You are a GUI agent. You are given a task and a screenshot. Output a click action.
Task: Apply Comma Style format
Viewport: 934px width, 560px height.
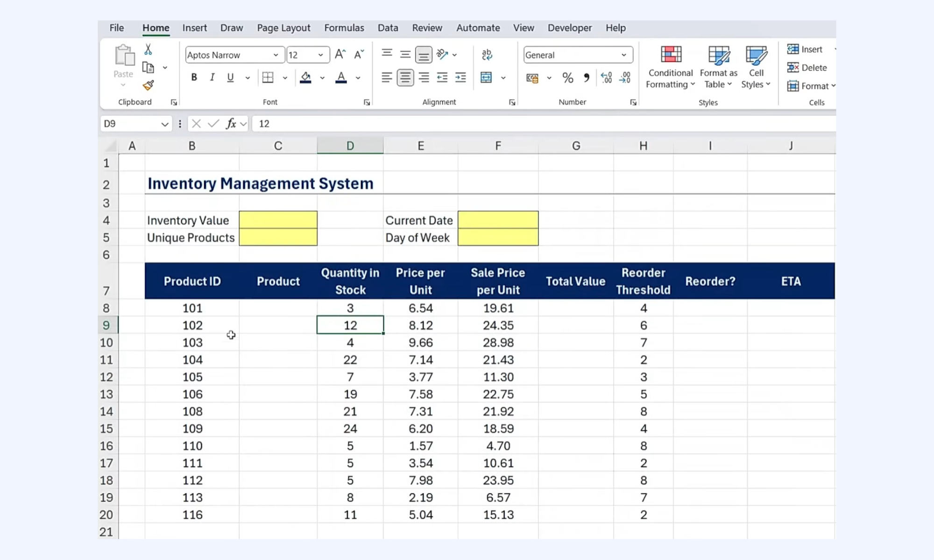coord(587,77)
